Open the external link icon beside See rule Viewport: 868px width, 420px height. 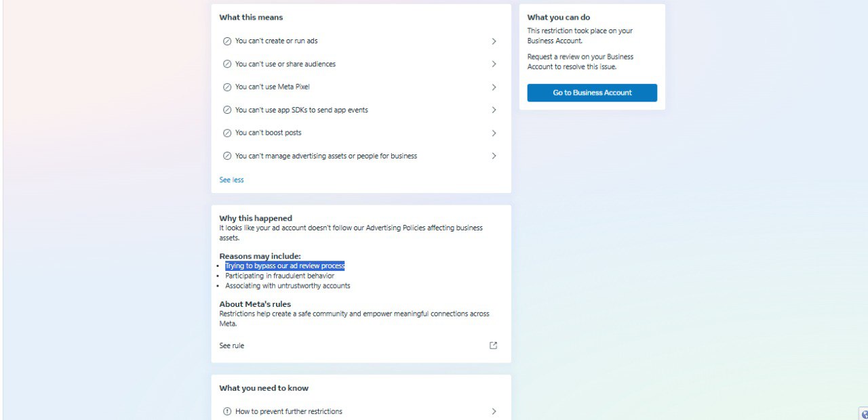point(493,345)
